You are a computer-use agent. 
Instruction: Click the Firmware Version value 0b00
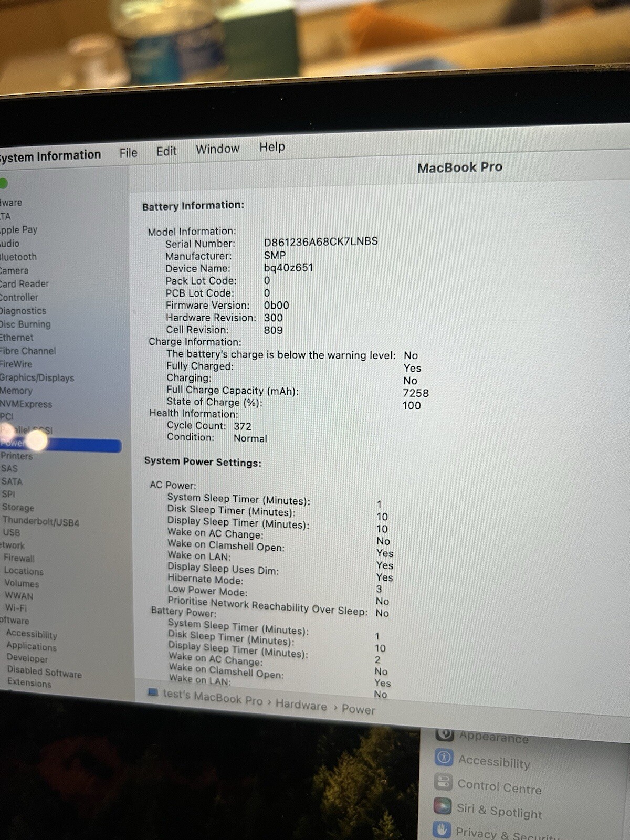(x=277, y=306)
